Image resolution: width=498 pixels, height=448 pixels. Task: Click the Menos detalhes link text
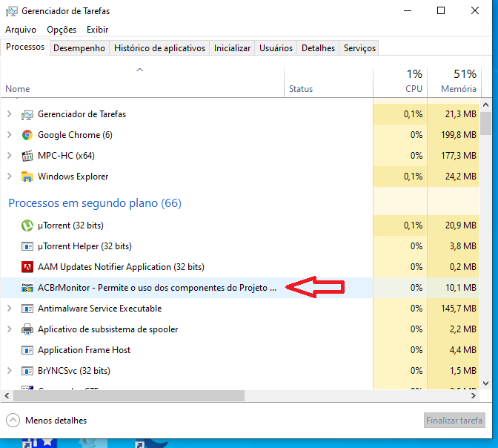click(x=56, y=421)
